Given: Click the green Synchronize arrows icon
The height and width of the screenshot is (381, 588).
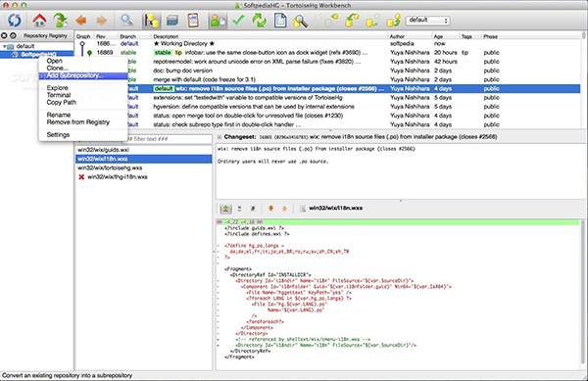Looking at the screenshot, I should [259, 21].
